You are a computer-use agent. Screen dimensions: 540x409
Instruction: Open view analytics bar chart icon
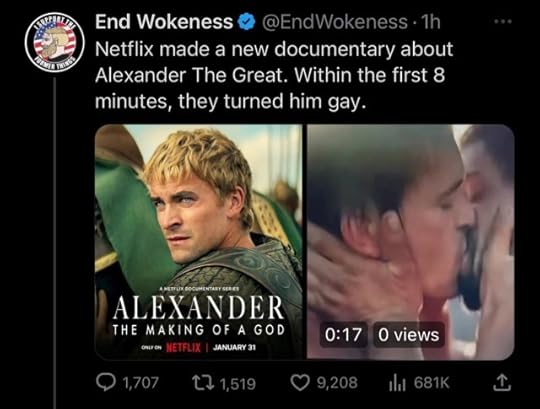tap(397, 383)
